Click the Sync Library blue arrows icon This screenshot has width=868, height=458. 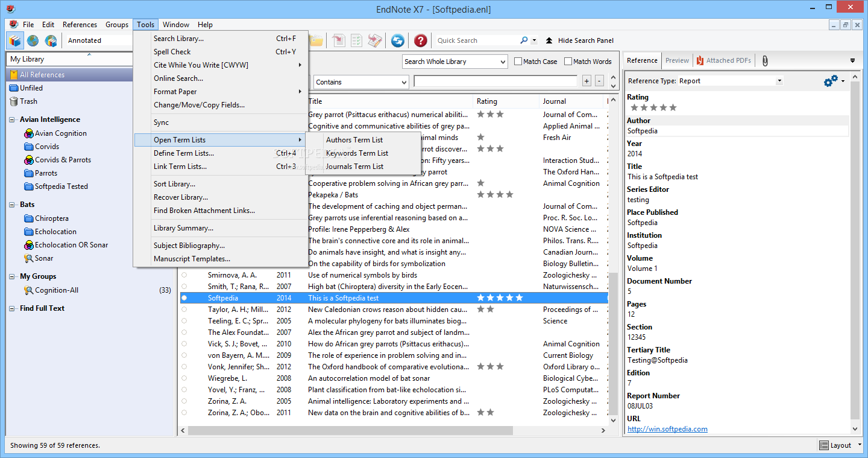click(x=397, y=40)
